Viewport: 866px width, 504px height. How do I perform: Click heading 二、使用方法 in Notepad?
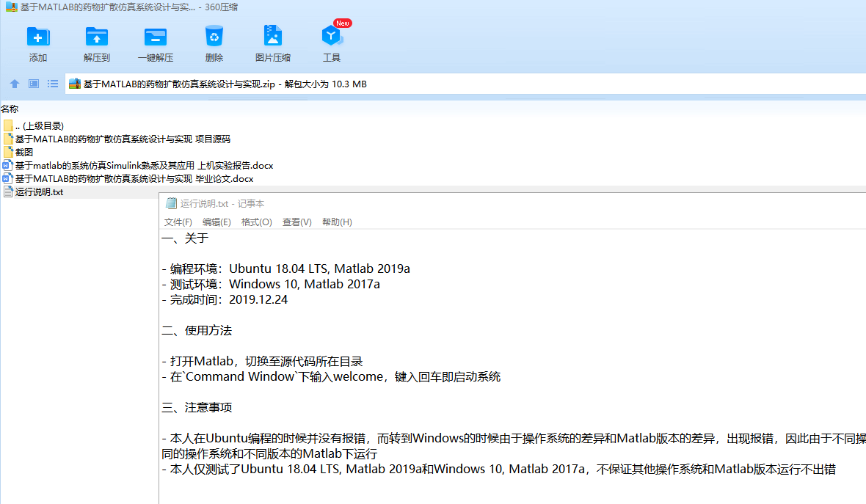coord(197,331)
